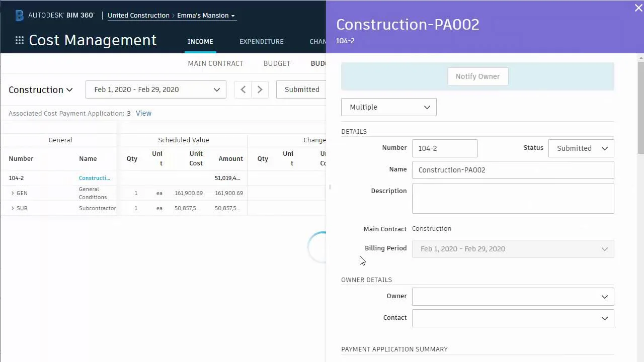Screen dimensions: 644x362
Task: Click the PAYMENT APPLICATION SUMMARY heading
Action: (394, 349)
